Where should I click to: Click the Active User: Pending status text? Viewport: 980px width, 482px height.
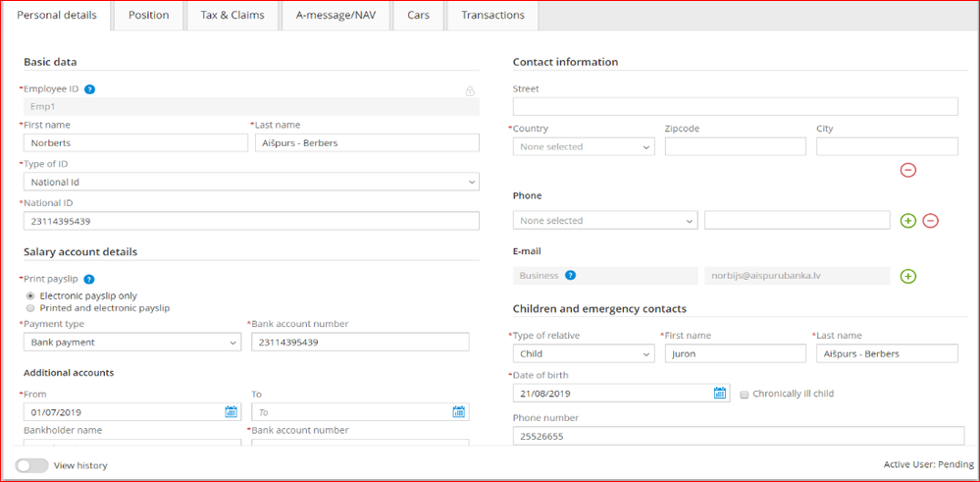tap(928, 464)
